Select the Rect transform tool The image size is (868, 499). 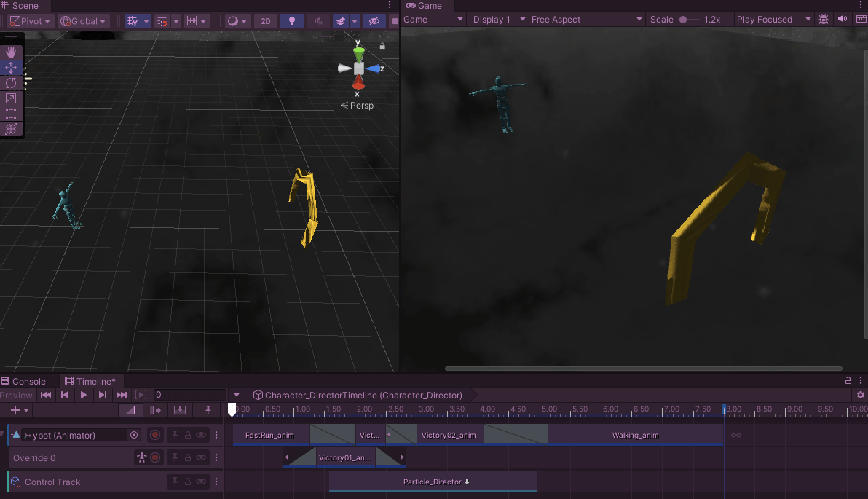click(x=10, y=114)
